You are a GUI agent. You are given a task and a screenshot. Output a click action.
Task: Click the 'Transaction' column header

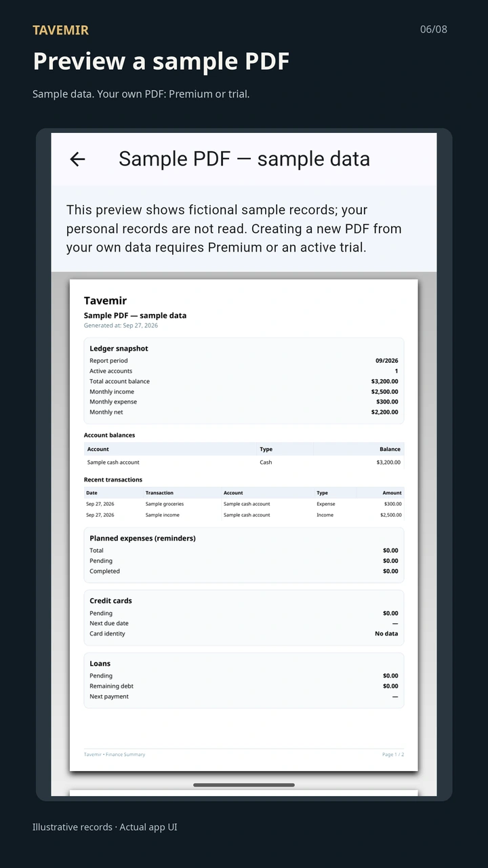159,493
